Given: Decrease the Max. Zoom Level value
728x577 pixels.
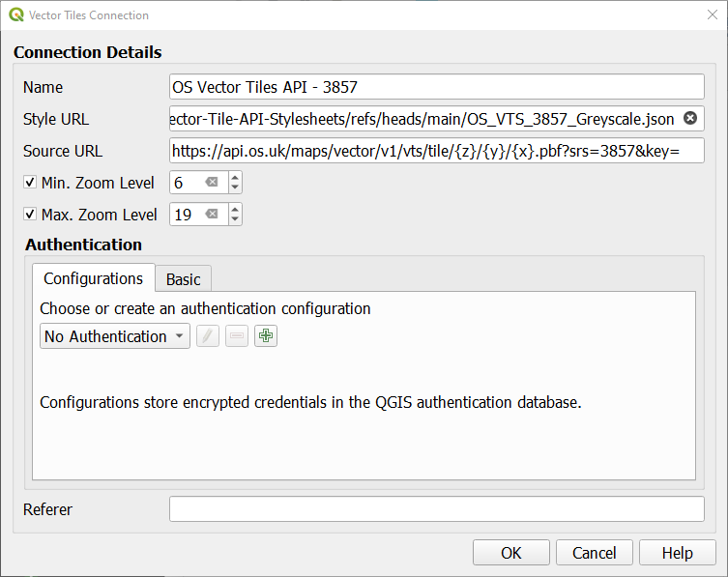Looking at the screenshot, I should [x=235, y=219].
